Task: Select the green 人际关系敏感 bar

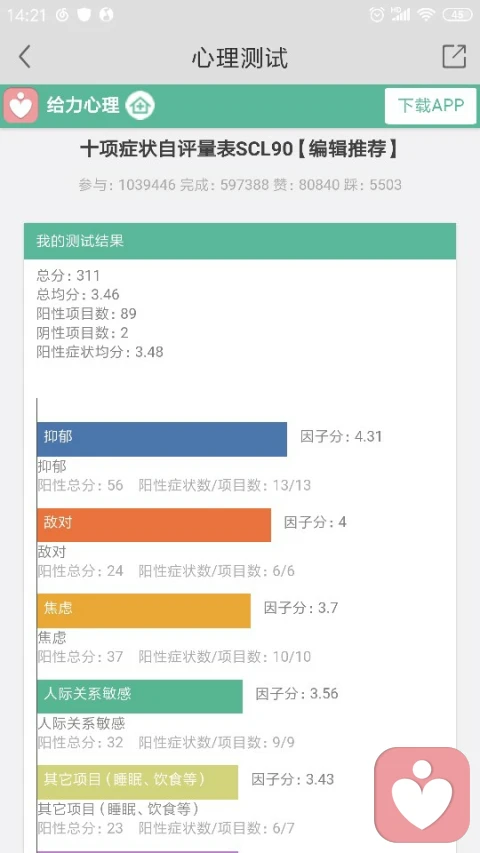Action: [140, 696]
